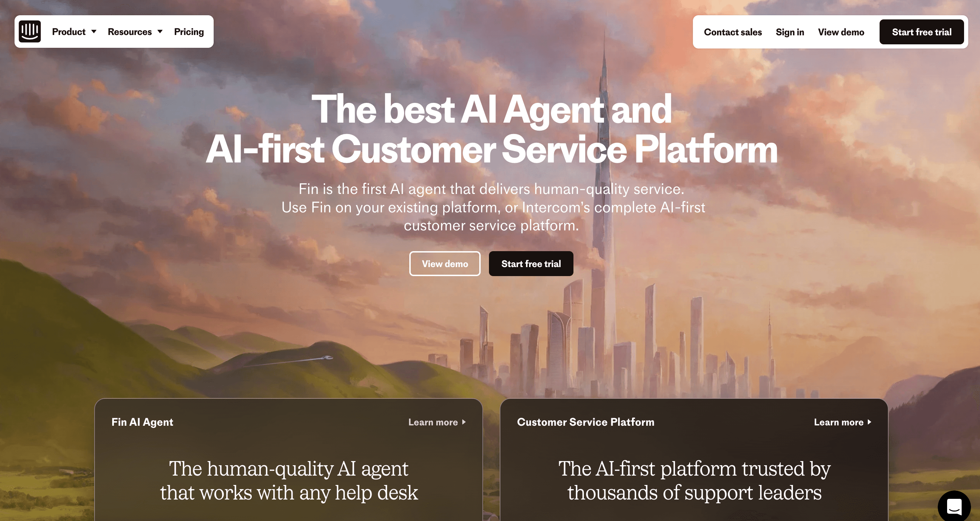
Task: Expand the Product navigation dropdown
Action: coord(73,31)
